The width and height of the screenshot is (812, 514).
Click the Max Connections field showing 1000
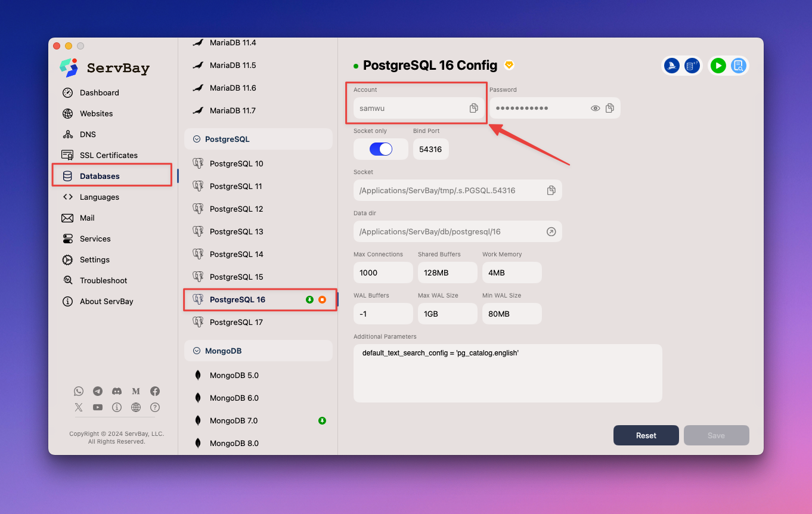383,273
